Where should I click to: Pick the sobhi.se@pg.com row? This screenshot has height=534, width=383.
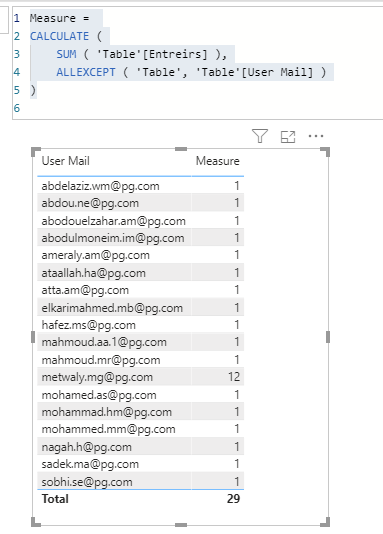(x=141, y=481)
